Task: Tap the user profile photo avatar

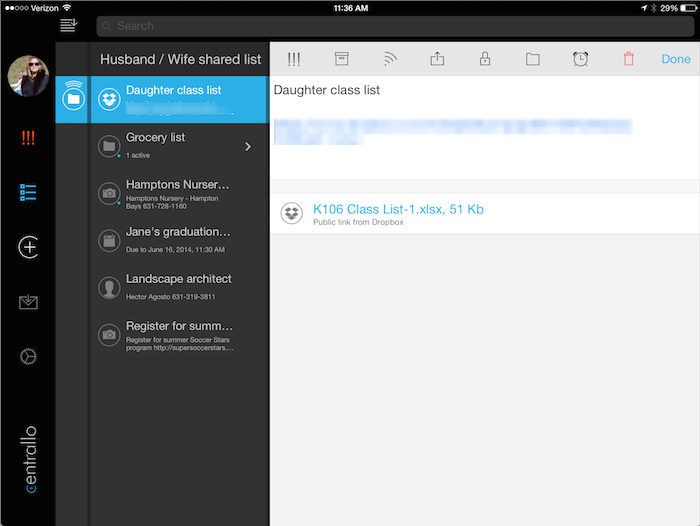Action: (28, 76)
